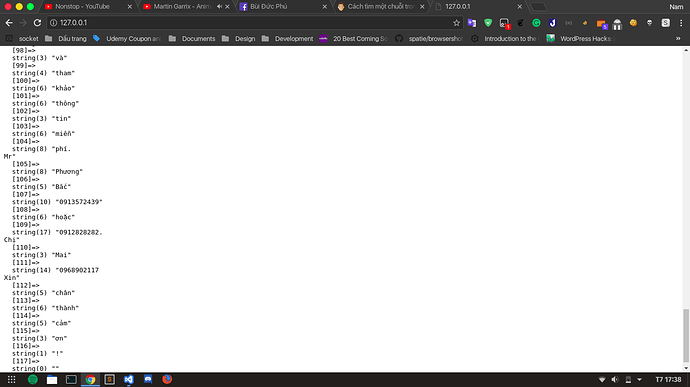Open the blue J shield extension

tap(552, 23)
